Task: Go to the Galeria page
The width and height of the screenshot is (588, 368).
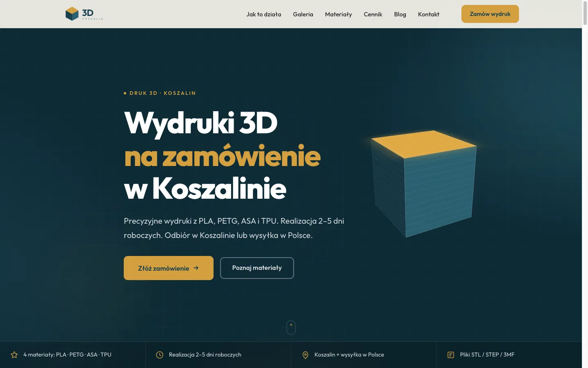Action: click(303, 14)
